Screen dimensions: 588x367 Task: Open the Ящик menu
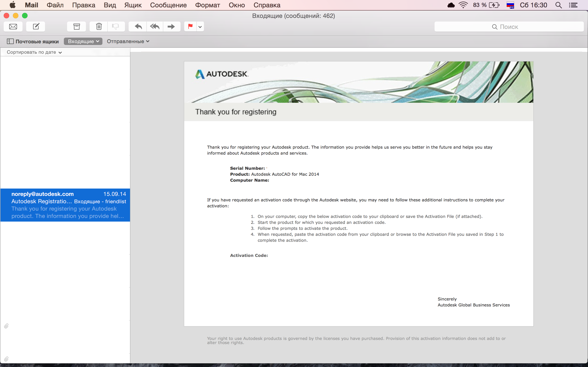pyautogui.click(x=133, y=5)
